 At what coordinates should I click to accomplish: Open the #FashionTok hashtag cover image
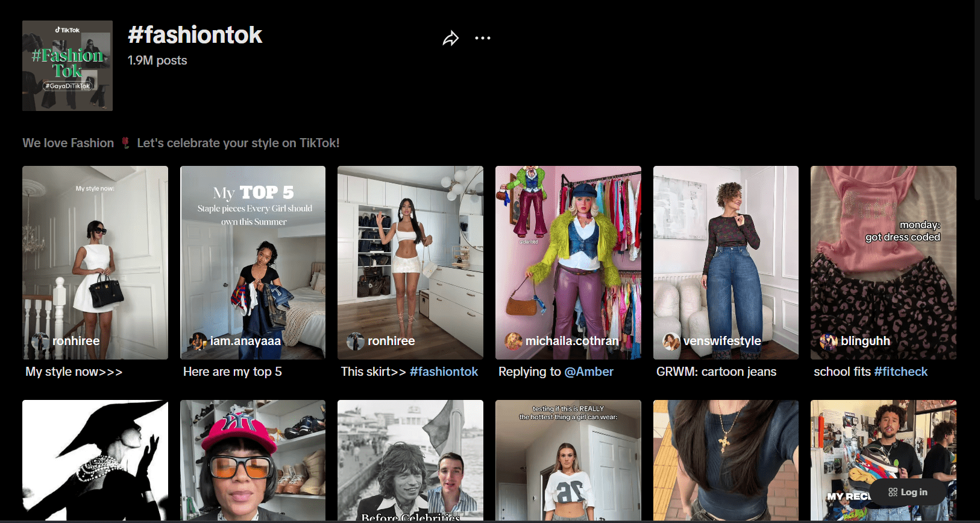click(x=68, y=66)
